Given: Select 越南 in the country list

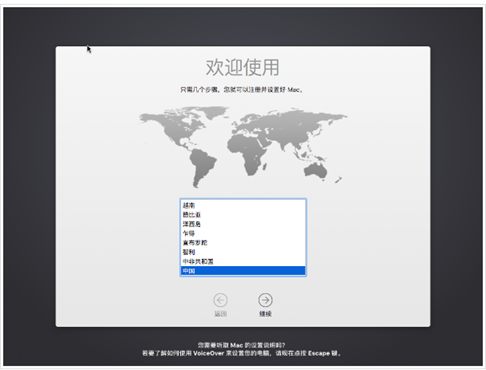Looking at the screenshot, I should 243,205.
